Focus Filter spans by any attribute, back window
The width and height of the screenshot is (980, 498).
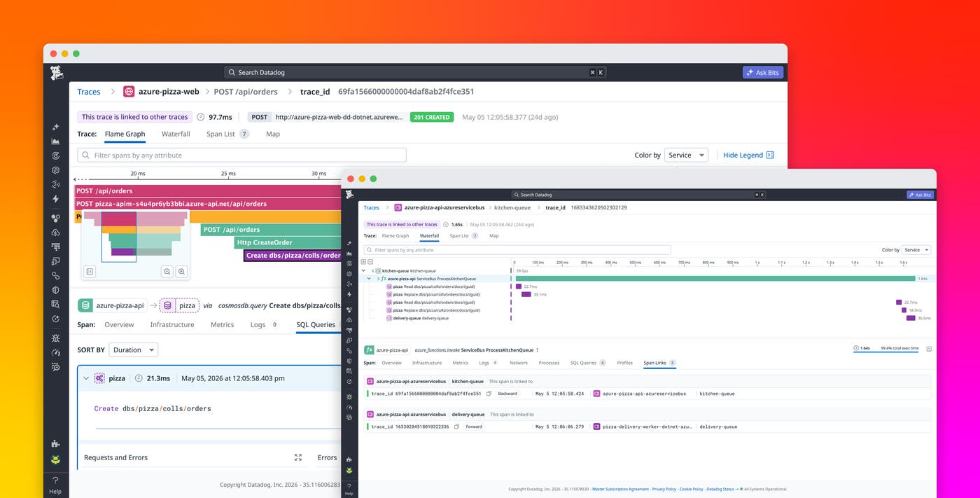(241, 155)
